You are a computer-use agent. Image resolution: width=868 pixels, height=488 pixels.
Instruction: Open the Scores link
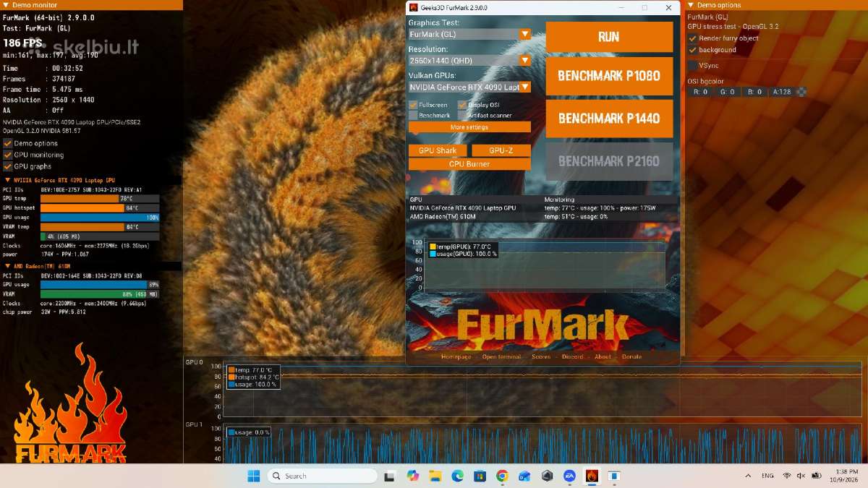pos(541,356)
